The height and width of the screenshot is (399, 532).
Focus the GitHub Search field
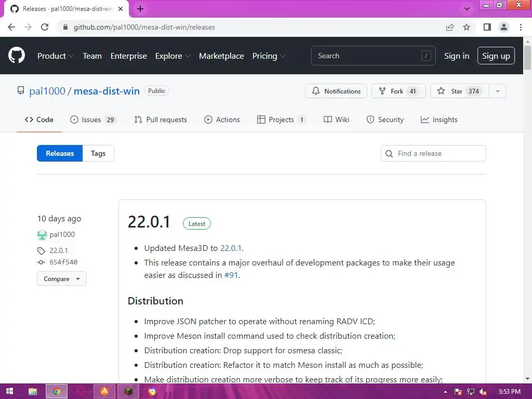coord(373,56)
